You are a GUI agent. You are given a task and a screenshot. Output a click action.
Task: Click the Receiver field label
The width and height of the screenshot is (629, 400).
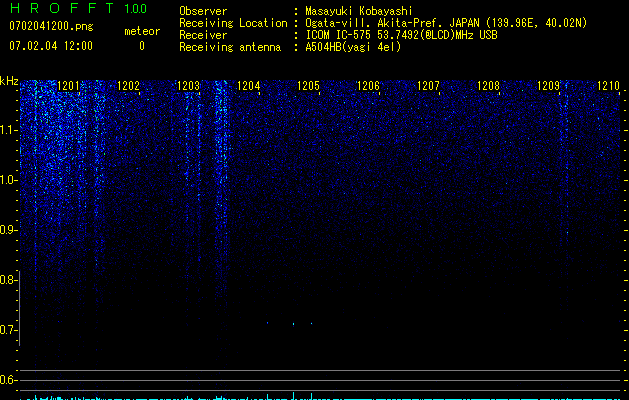coord(203,35)
